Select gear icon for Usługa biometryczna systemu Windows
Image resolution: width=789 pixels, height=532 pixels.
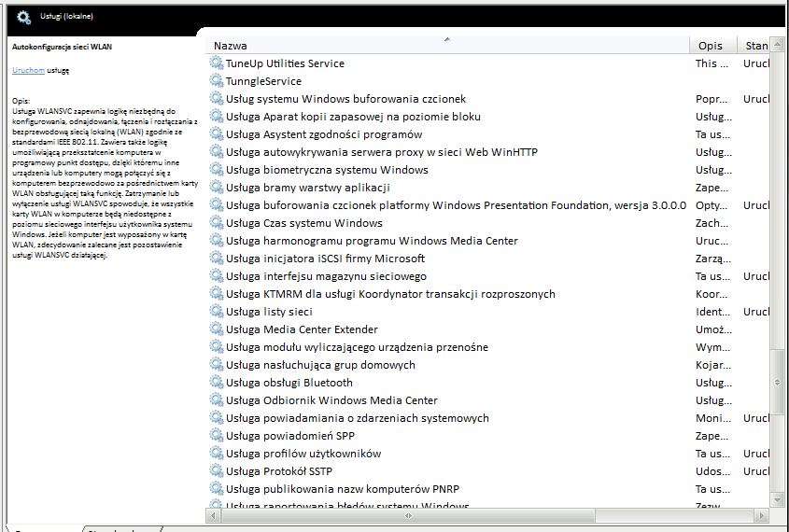click(x=217, y=169)
